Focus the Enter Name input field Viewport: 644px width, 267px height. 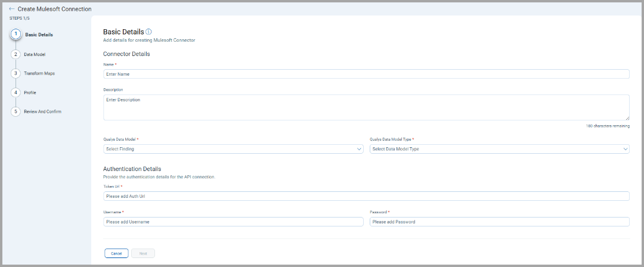click(366, 74)
